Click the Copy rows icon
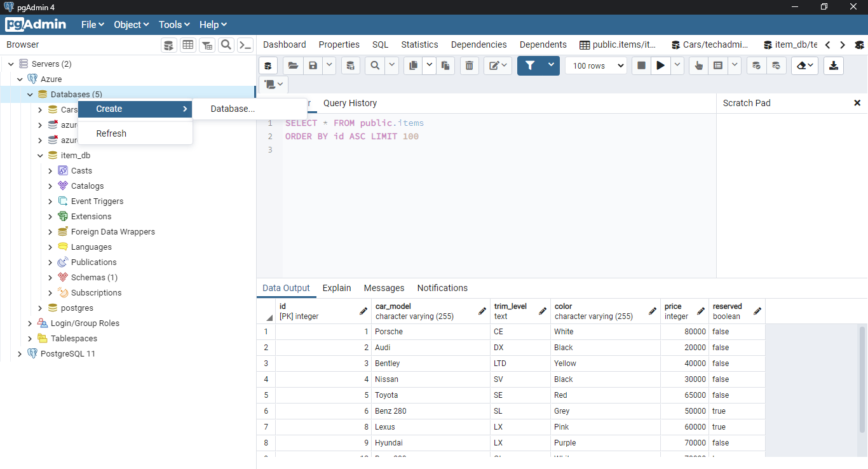 pos(413,65)
